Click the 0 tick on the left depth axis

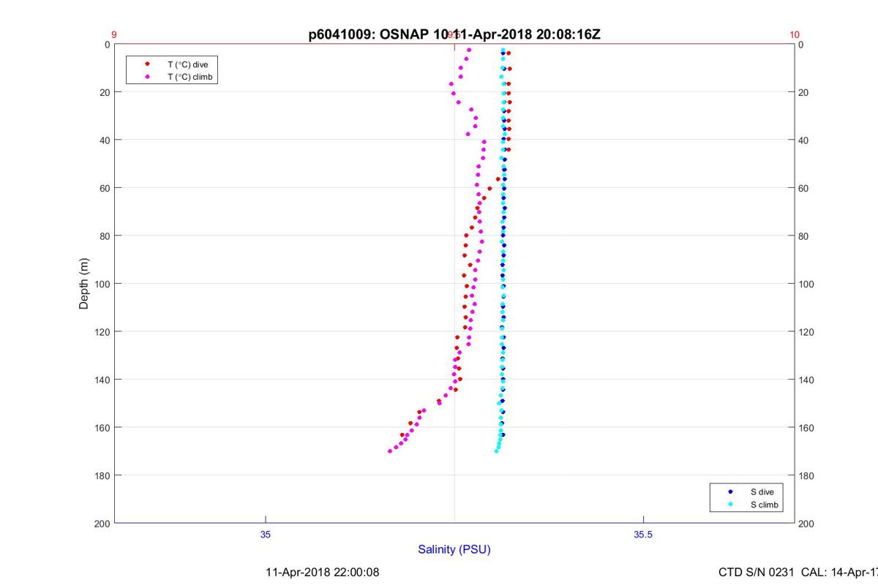click(107, 45)
